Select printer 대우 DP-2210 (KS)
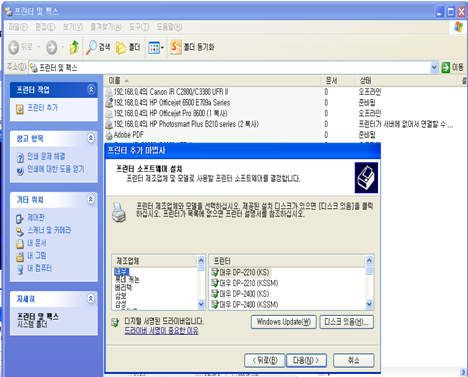This screenshot has width=468, height=377. (x=244, y=272)
